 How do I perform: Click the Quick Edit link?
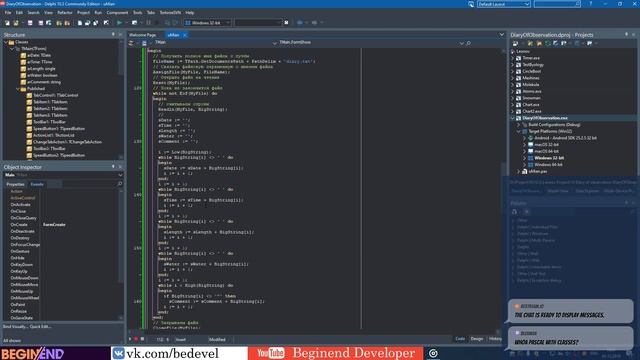pos(40,327)
